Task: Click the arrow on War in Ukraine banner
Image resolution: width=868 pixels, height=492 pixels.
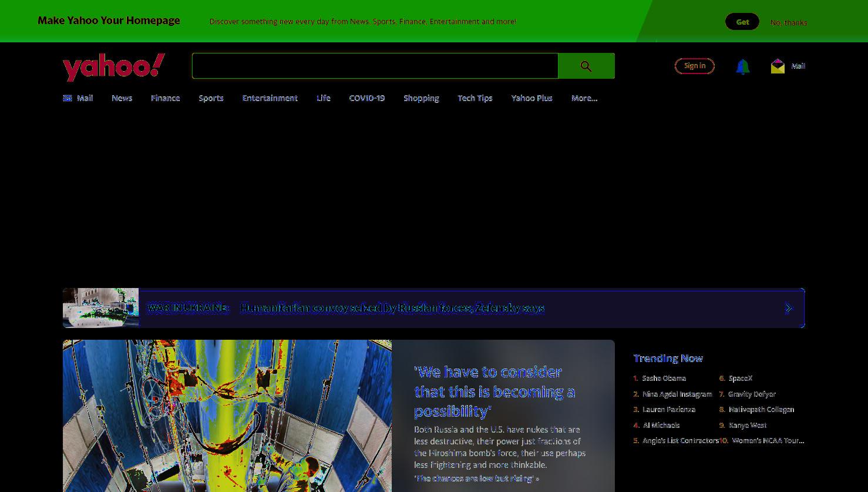Action: pyautogui.click(x=788, y=308)
